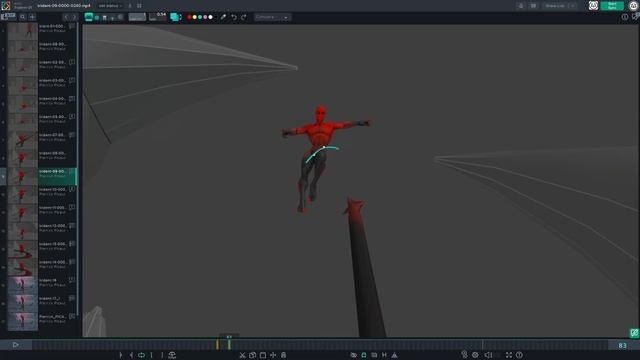640x360 pixels.
Task: Search items with the magnifier icon
Action: (22, 17)
